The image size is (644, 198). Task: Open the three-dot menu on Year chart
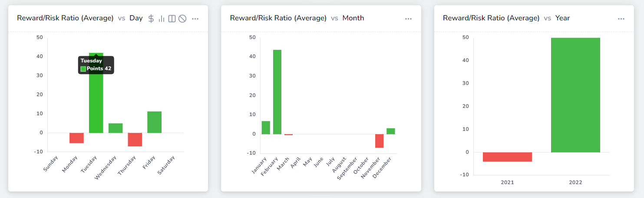click(621, 19)
